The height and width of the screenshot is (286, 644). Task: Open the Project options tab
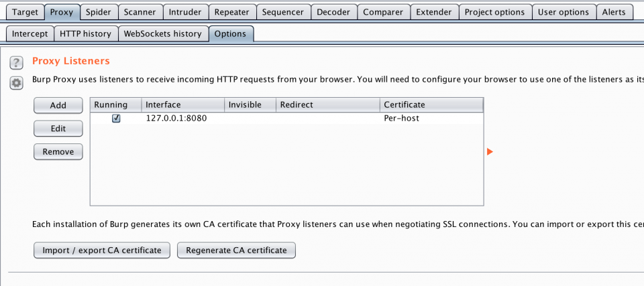pos(496,12)
